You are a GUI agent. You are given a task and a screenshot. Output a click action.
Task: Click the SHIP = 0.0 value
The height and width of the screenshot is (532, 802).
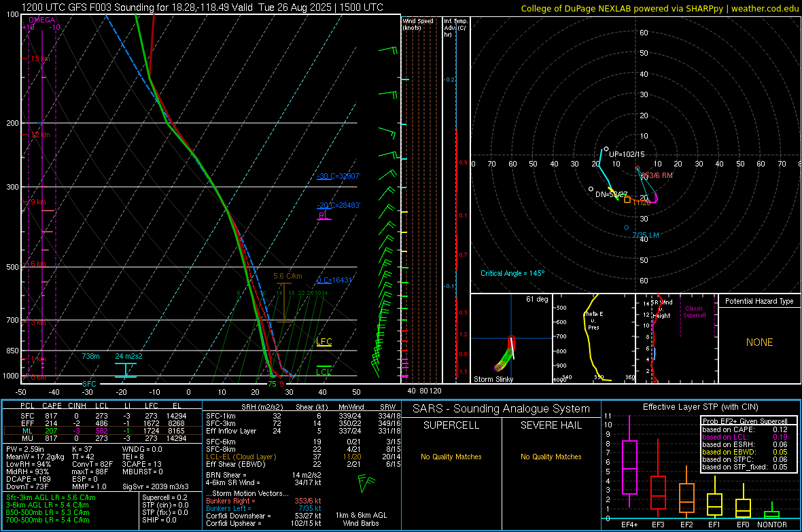tap(159, 520)
